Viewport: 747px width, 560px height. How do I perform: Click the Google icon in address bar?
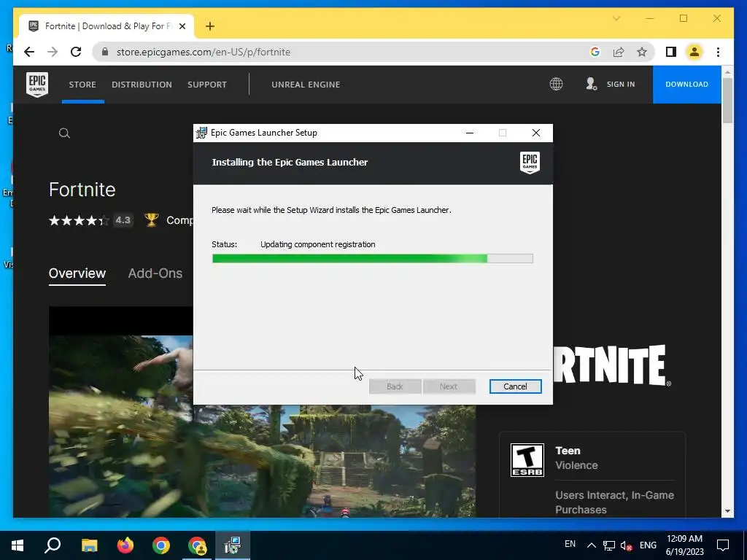click(595, 52)
